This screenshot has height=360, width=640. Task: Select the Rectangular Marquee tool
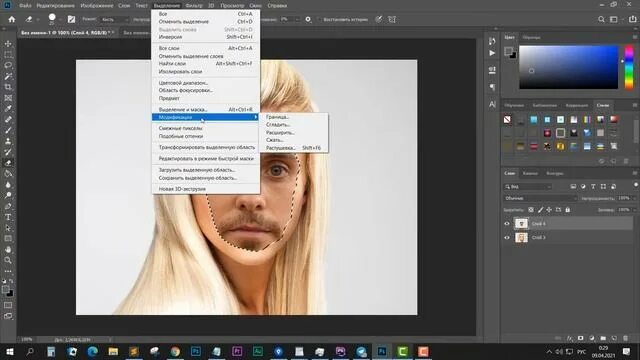tap(8, 54)
